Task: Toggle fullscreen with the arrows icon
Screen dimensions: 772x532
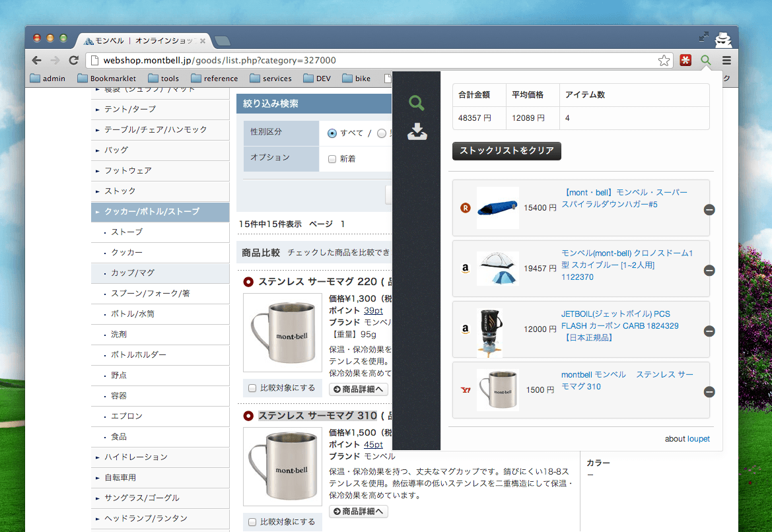Action: point(704,36)
